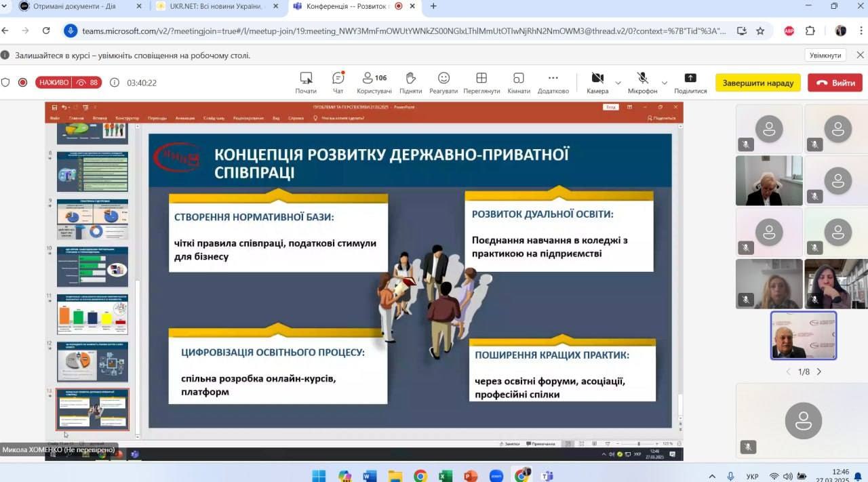The width and height of the screenshot is (868, 482).
Task: Click the red Вийти button
Action: pyautogui.click(x=835, y=83)
